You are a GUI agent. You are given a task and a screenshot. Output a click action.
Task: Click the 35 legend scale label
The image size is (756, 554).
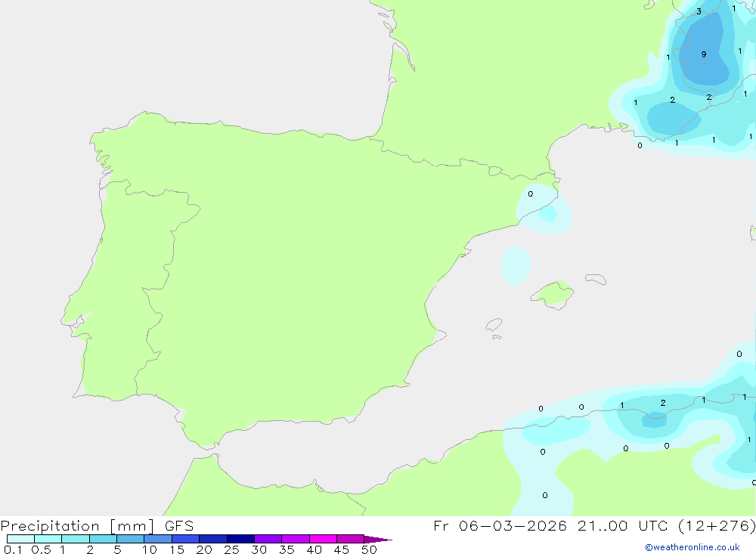coord(287,549)
